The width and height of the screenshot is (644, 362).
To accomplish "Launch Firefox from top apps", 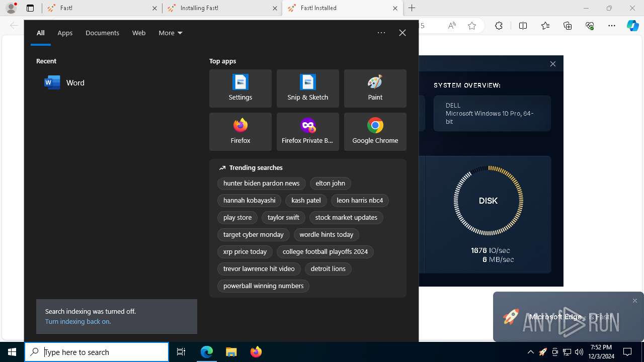I will coord(240,132).
